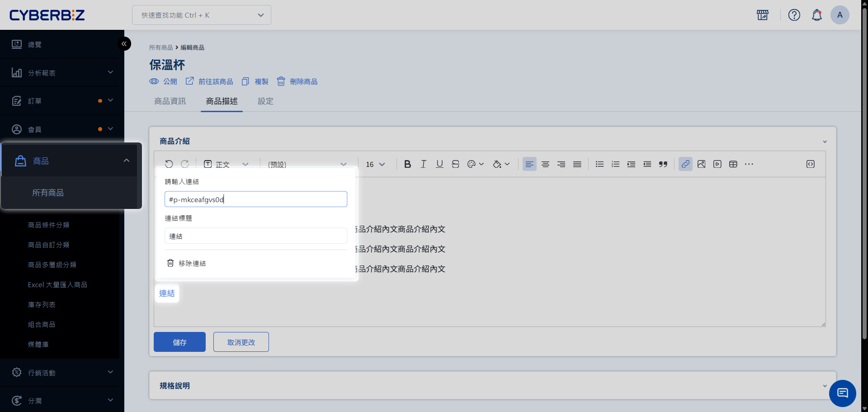Open the 快速查找功能 search dropdown

click(202, 15)
